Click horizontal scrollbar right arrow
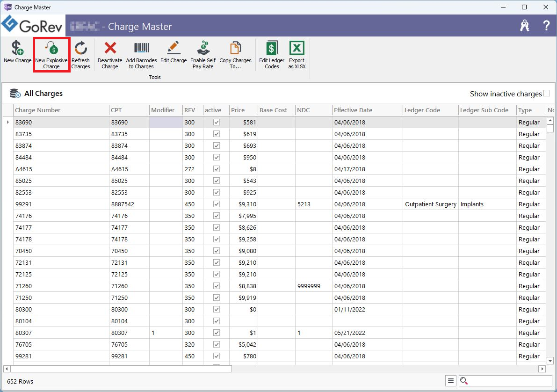Image resolution: width=557 pixels, height=392 pixels. click(x=542, y=369)
